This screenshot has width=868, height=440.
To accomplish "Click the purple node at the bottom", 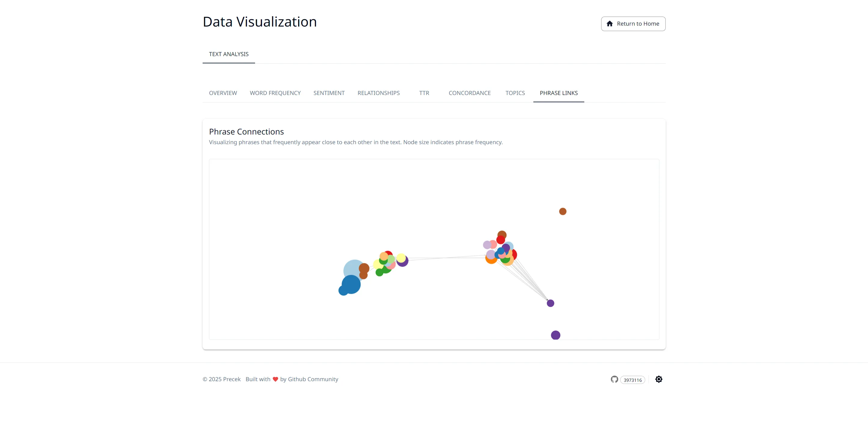I will coord(555,334).
